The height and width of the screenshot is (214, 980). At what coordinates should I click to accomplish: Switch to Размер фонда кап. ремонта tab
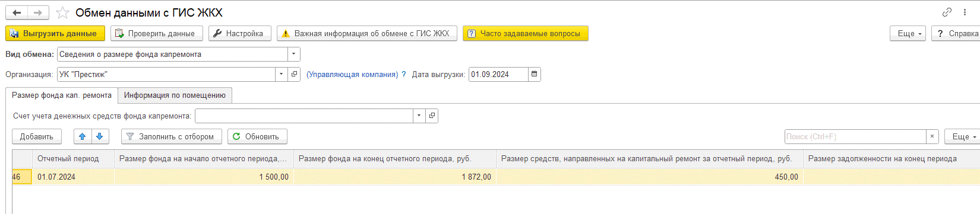62,95
